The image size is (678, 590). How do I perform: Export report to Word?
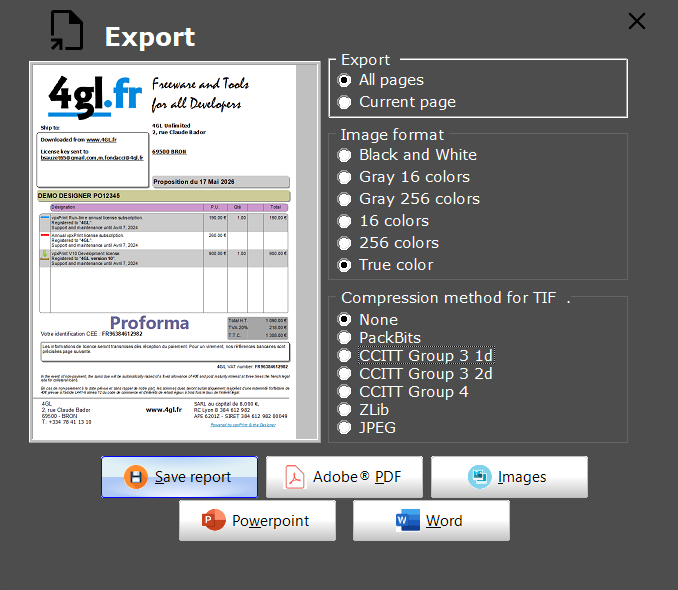[x=431, y=521]
